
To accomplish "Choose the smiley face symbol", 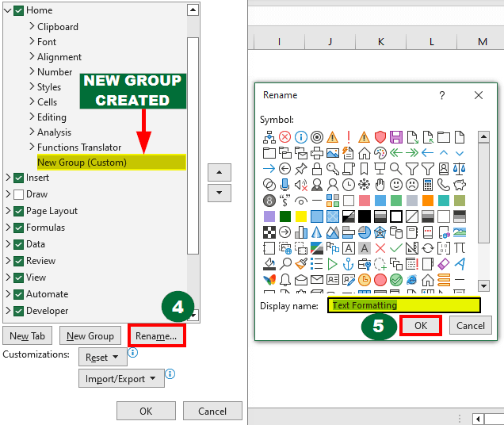I will (x=396, y=185).
